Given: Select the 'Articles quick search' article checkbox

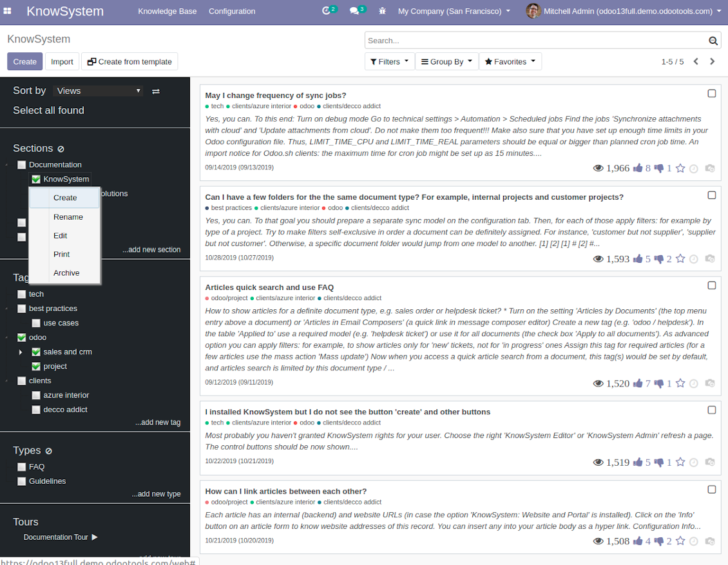Looking at the screenshot, I should point(711,285).
